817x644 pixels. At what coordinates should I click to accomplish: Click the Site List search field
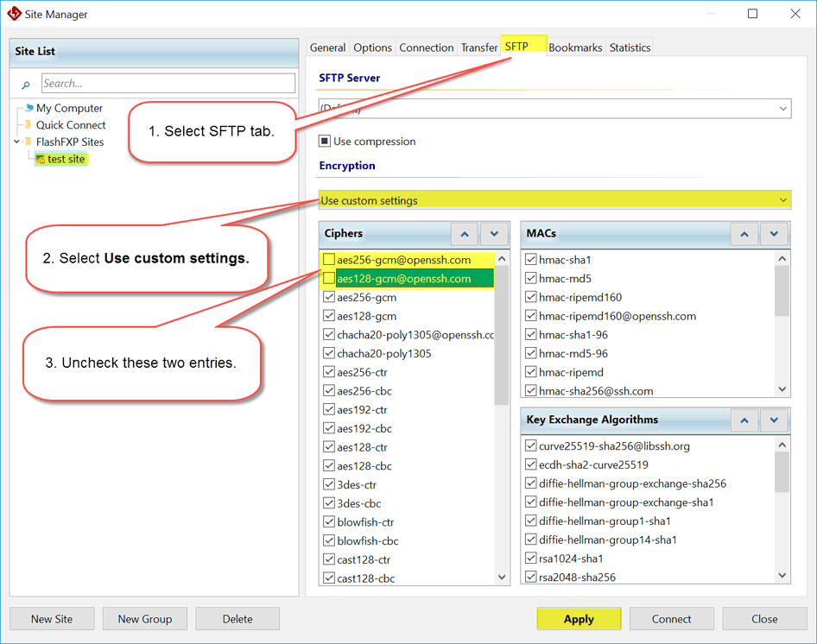click(168, 84)
